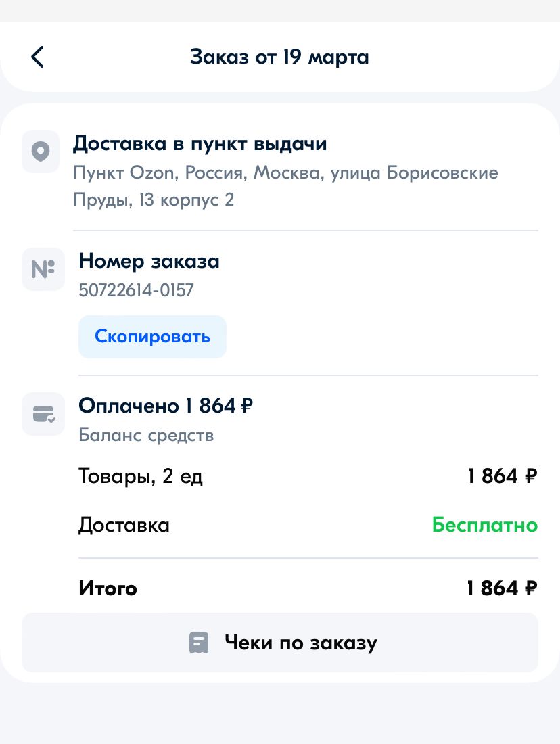Tap the Заказ от 19 марта title
The image size is (560, 744).
coord(279,57)
